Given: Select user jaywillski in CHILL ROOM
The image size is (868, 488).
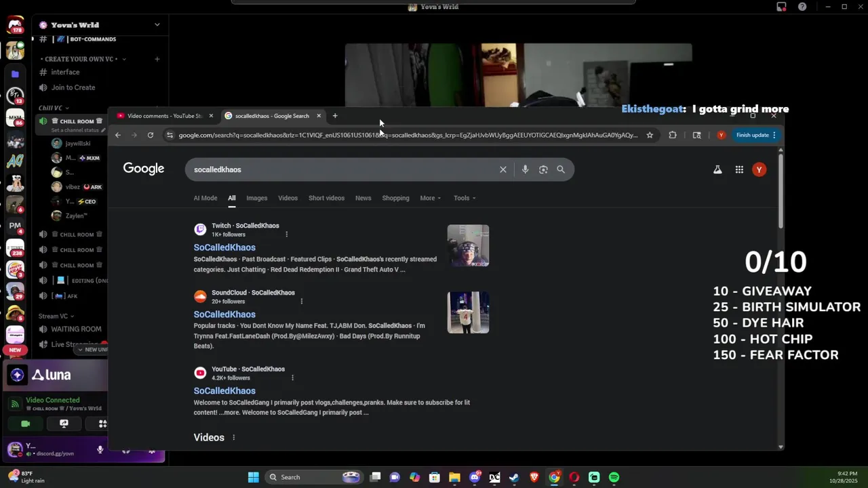Looking at the screenshot, I should click(x=78, y=144).
